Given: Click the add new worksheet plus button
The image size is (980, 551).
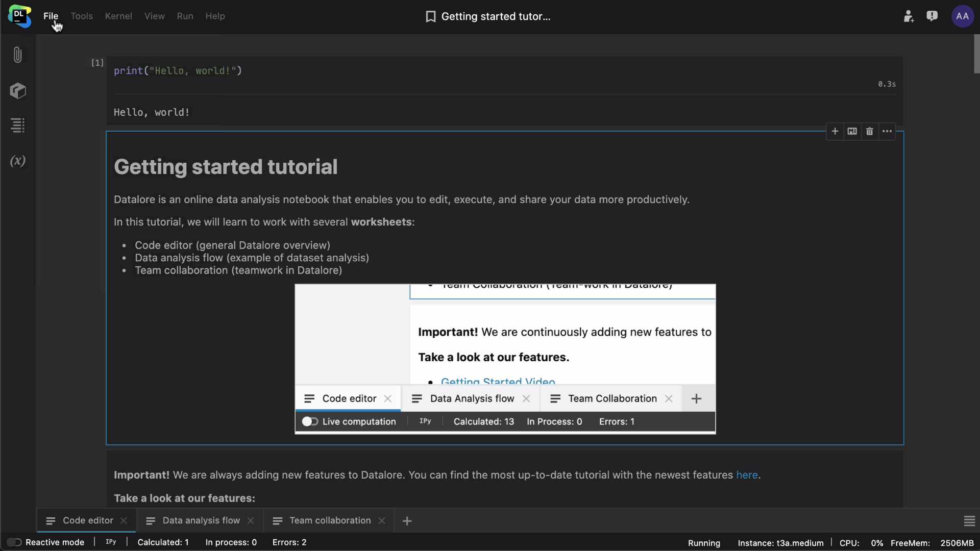Looking at the screenshot, I should 407,520.
